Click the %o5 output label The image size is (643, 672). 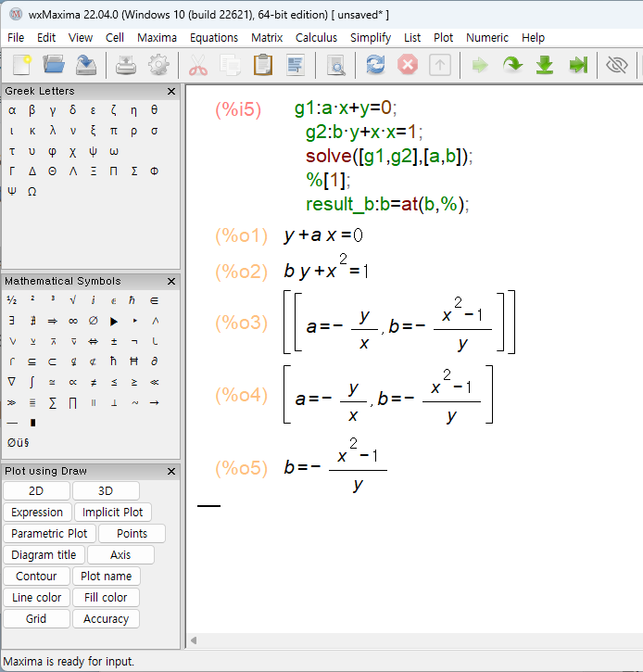241,468
